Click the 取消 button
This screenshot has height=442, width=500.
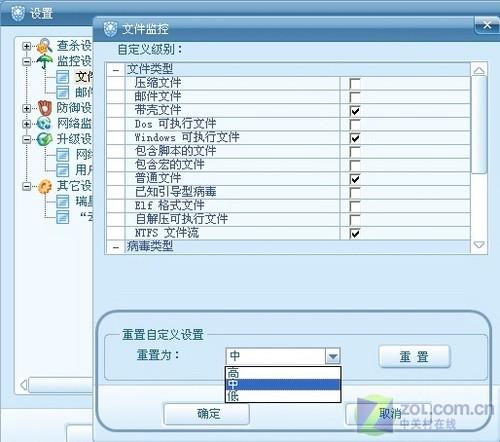[389, 414]
